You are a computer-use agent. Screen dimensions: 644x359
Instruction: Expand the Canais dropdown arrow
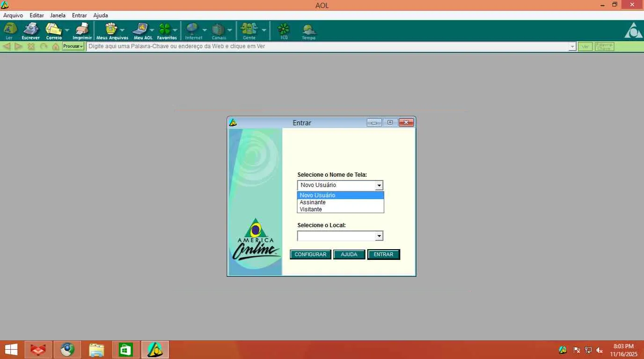[x=229, y=30]
